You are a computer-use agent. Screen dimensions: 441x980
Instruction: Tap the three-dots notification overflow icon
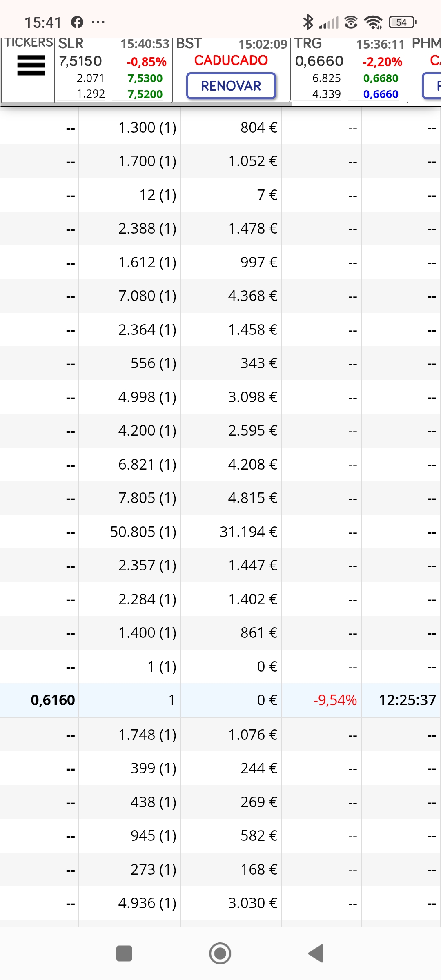click(x=98, y=22)
